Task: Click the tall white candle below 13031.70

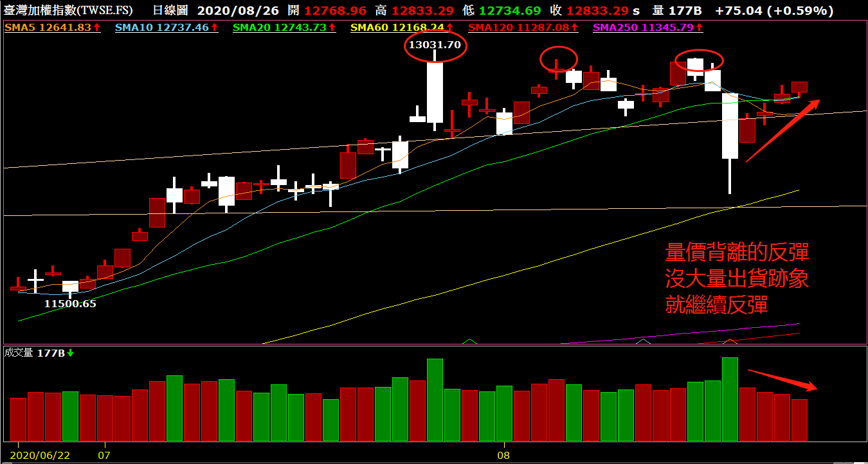Action: pos(435,92)
